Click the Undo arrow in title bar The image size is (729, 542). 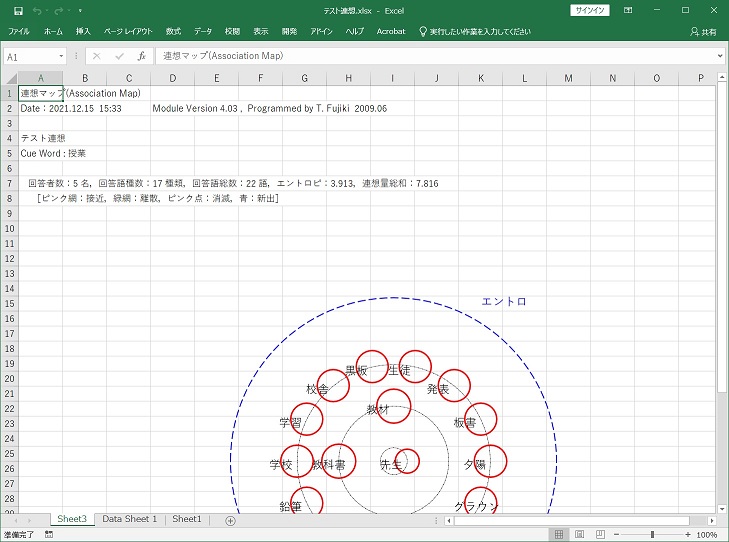(35, 10)
